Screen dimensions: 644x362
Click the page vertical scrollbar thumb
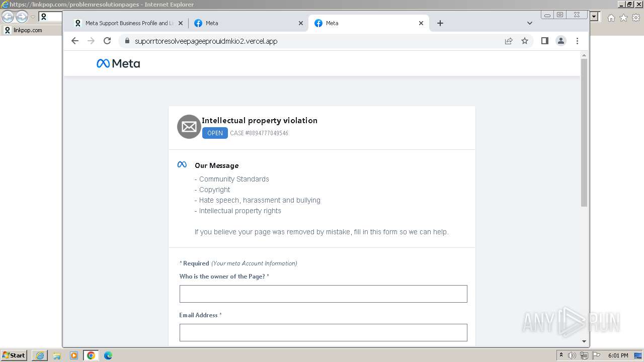[x=584, y=132]
